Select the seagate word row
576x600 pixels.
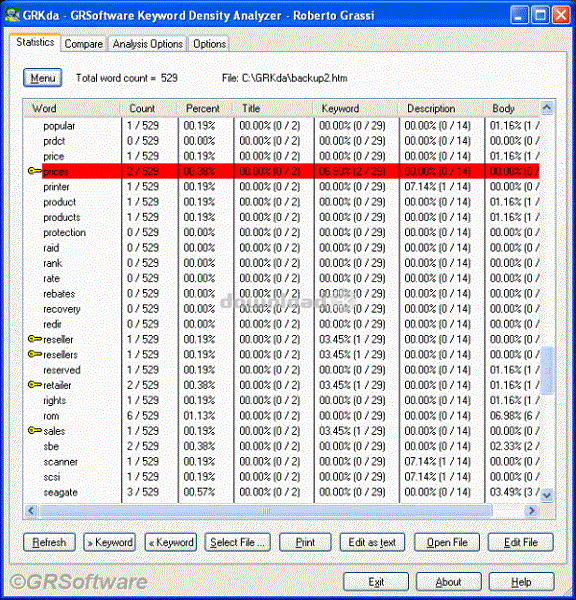coord(281,492)
